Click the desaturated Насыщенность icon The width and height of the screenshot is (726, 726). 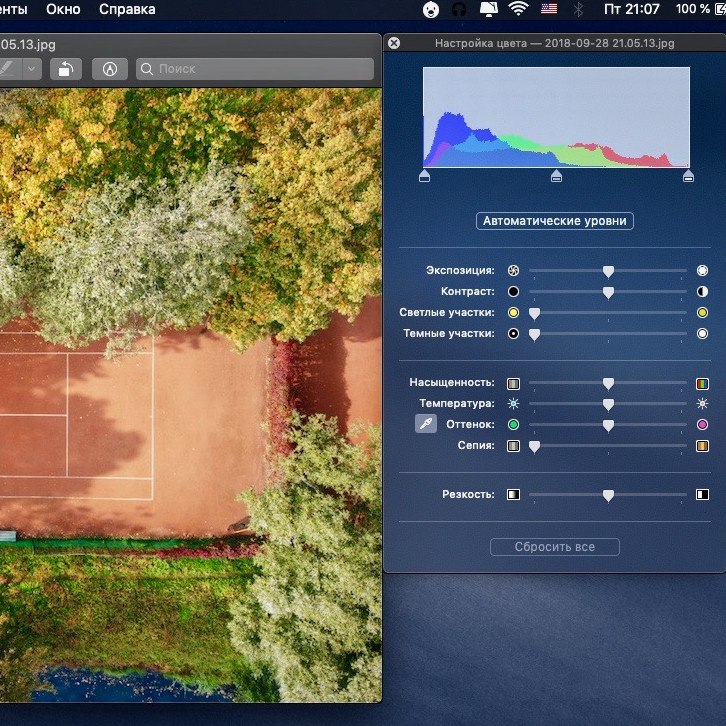(x=513, y=383)
